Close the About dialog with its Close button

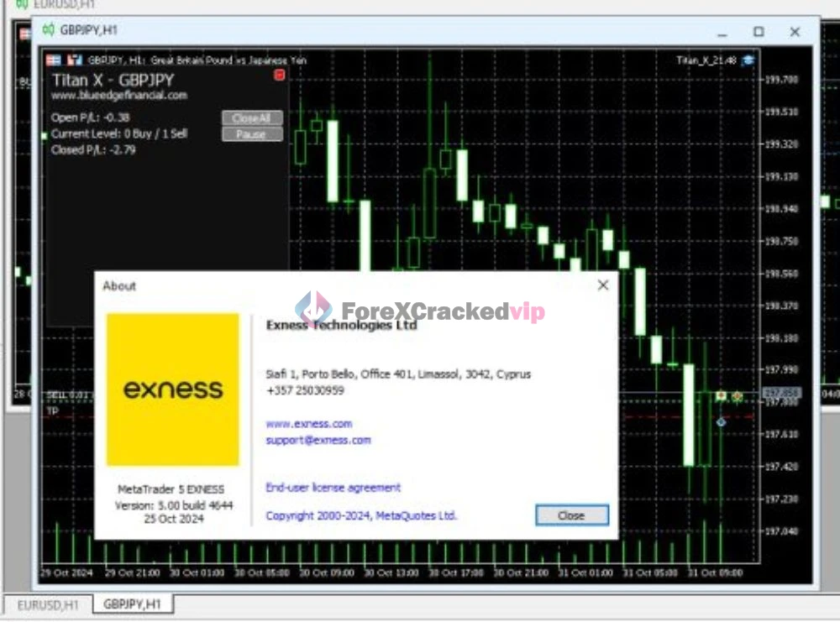pyautogui.click(x=570, y=515)
